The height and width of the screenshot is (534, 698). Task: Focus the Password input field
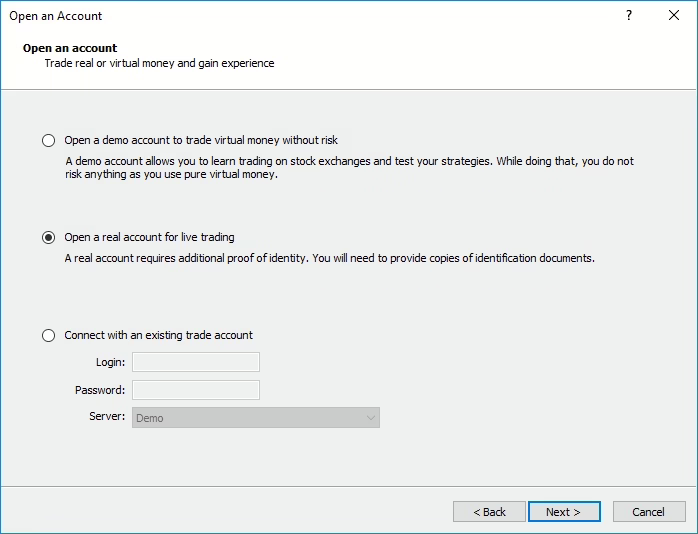pyautogui.click(x=196, y=390)
